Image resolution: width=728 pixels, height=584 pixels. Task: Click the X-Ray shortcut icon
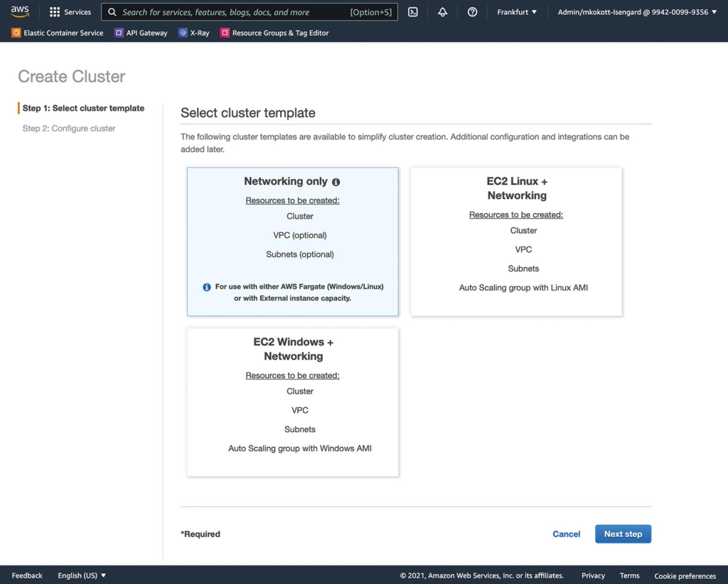tap(183, 33)
